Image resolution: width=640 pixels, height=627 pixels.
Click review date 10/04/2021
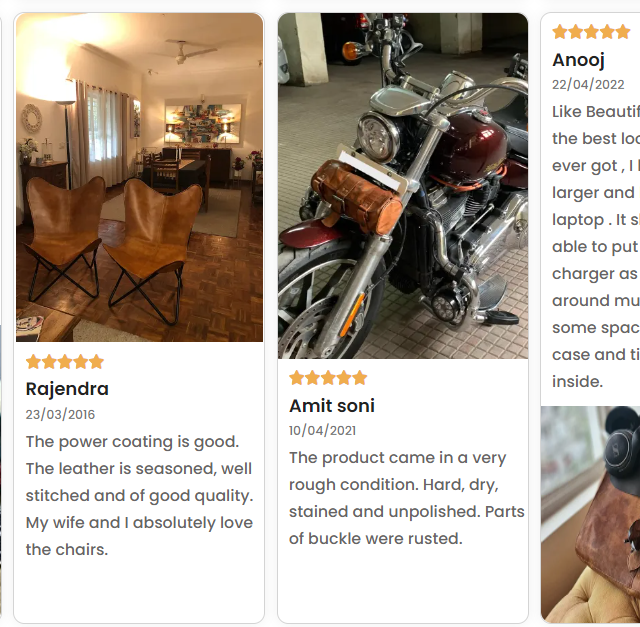pos(322,431)
